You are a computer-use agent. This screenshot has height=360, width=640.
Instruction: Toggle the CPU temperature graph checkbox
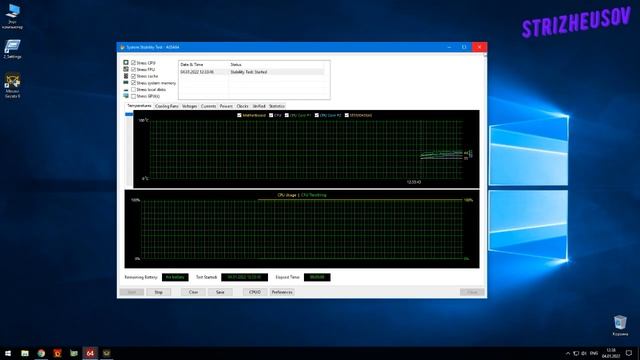pyautogui.click(x=271, y=115)
